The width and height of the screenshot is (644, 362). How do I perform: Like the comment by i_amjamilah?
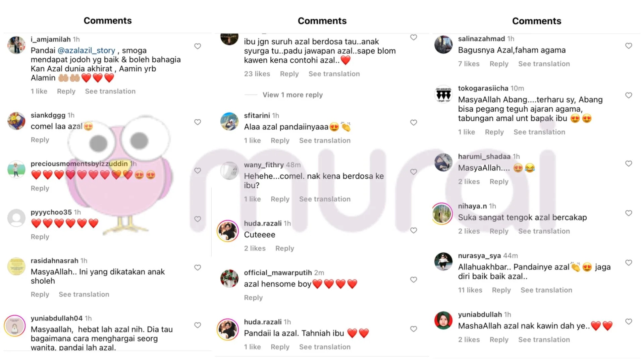point(198,46)
